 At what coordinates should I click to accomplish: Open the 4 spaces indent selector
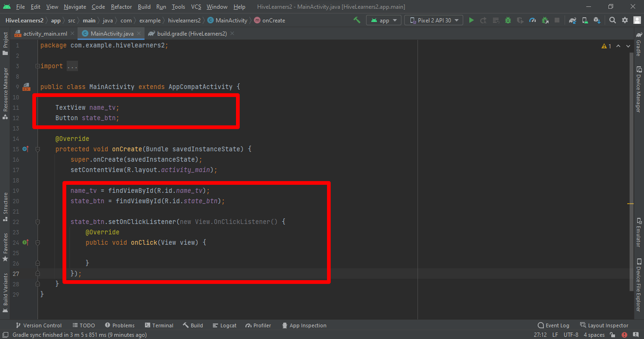(594, 335)
